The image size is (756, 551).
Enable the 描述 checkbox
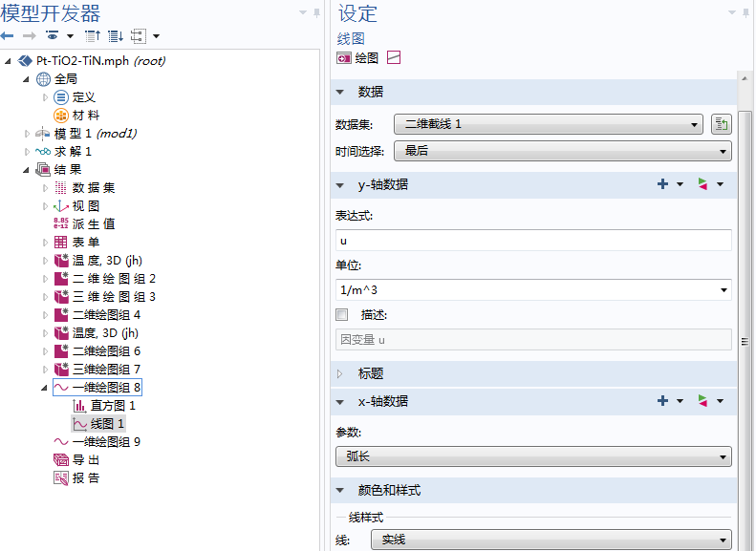342,315
